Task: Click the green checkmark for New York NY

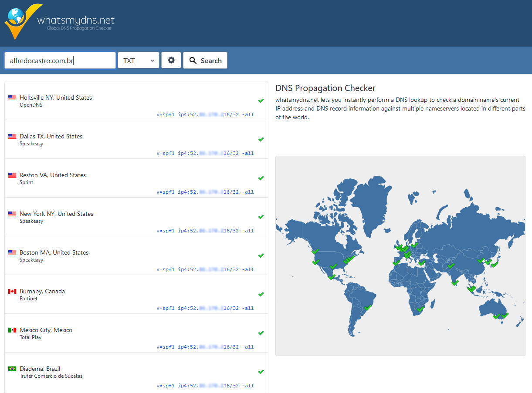Action: (x=261, y=217)
